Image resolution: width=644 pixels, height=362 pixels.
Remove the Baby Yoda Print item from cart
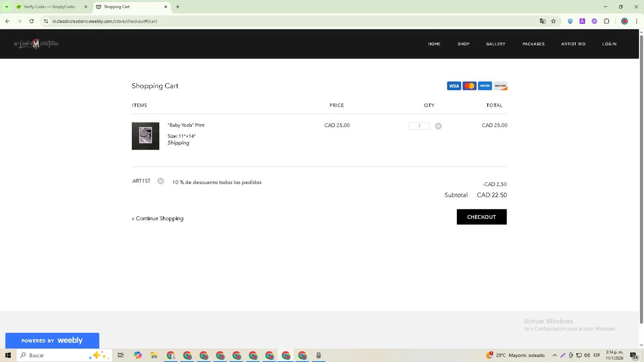[x=438, y=126]
